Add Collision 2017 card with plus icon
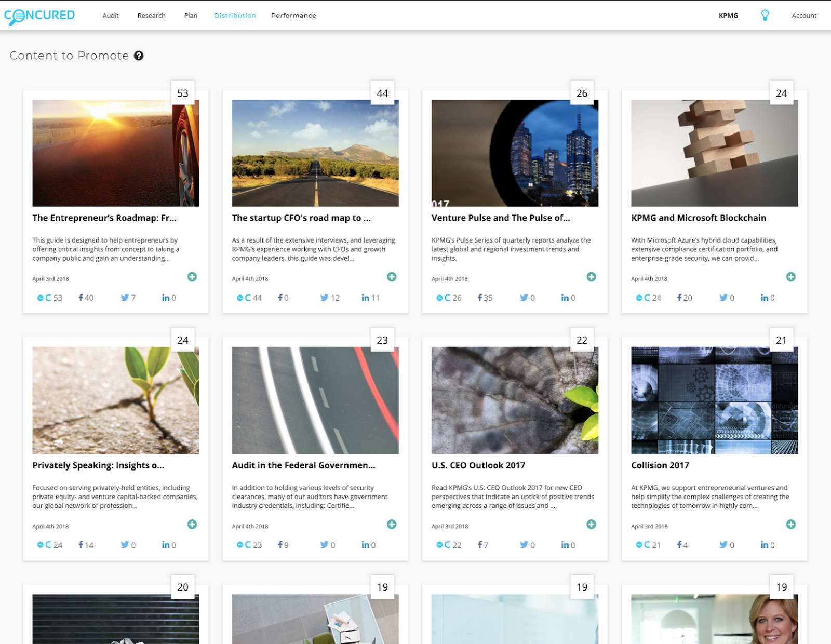The height and width of the screenshot is (644, 831). pos(790,524)
